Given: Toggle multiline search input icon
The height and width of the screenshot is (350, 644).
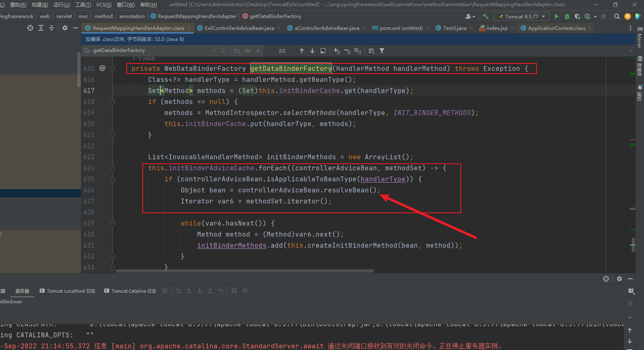Looking at the screenshot, I should click(x=371, y=51).
